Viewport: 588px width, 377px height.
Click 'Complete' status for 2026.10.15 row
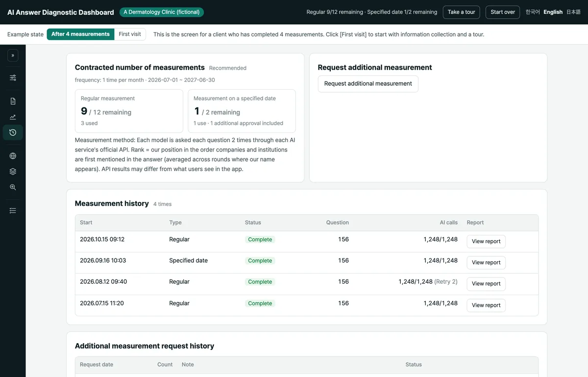tap(260, 240)
